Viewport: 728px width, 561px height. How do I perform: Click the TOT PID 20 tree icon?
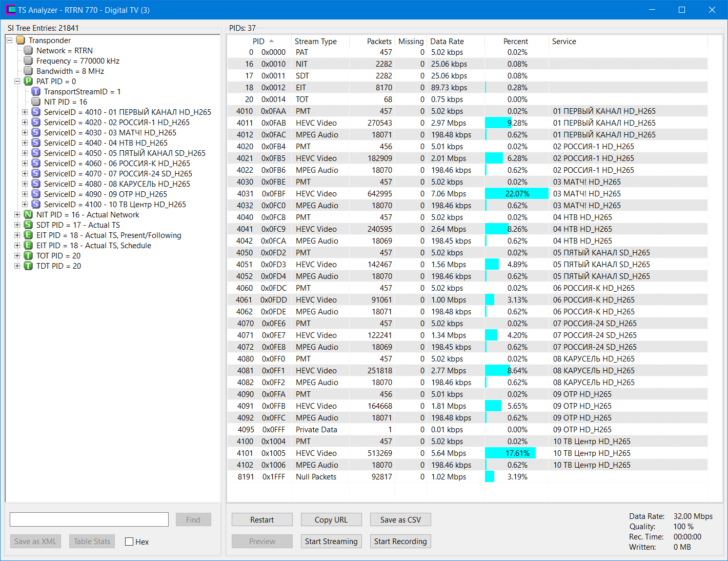click(28, 256)
